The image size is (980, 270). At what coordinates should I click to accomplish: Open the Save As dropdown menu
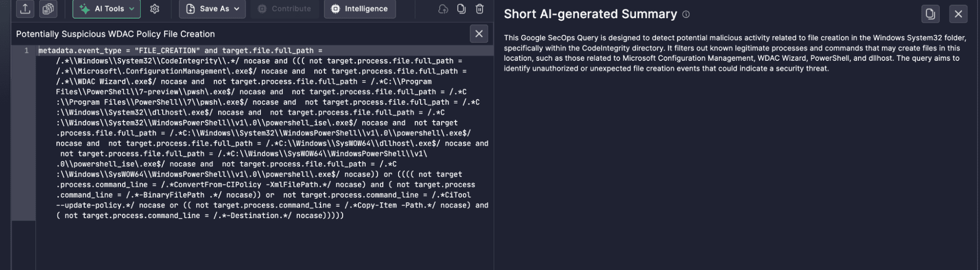[212, 9]
